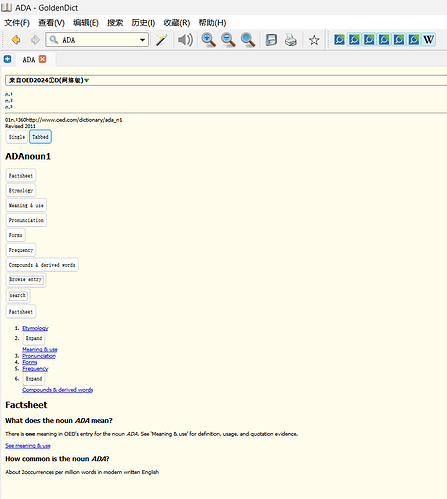Click Factsheet button below ADAnoun1 heading
Image resolution: width=447 pixels, height=499 pixels.
[21, 176]
